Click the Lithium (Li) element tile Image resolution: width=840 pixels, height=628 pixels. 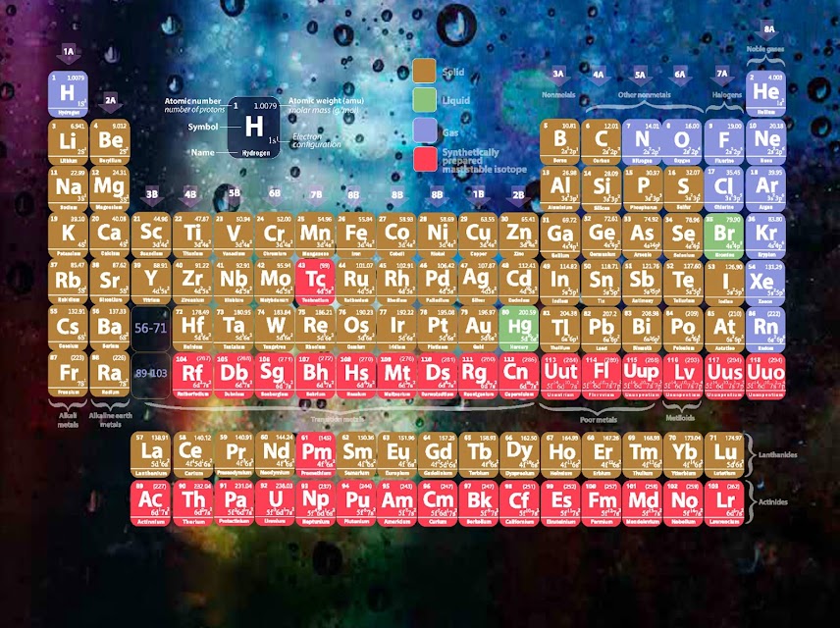coord(68,142)
